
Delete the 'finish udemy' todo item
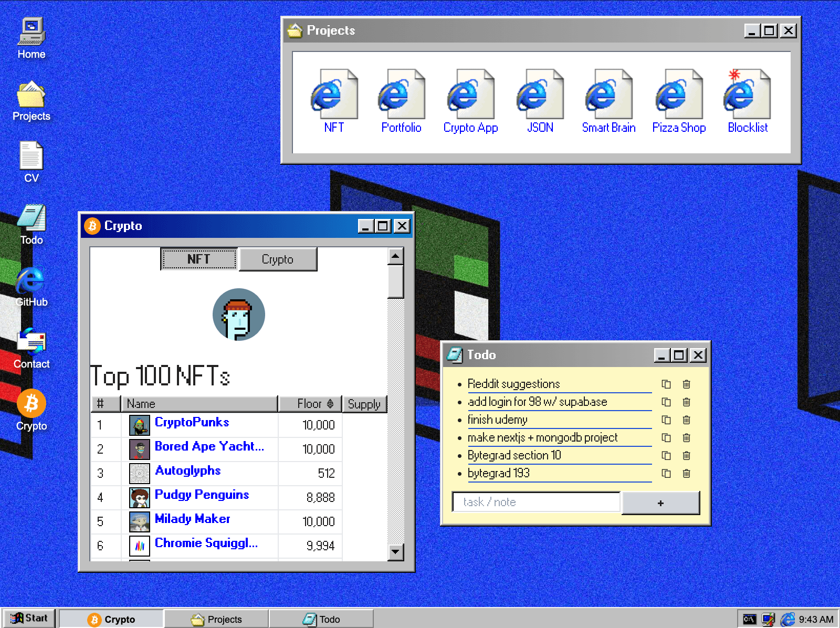tap(686, 420)
